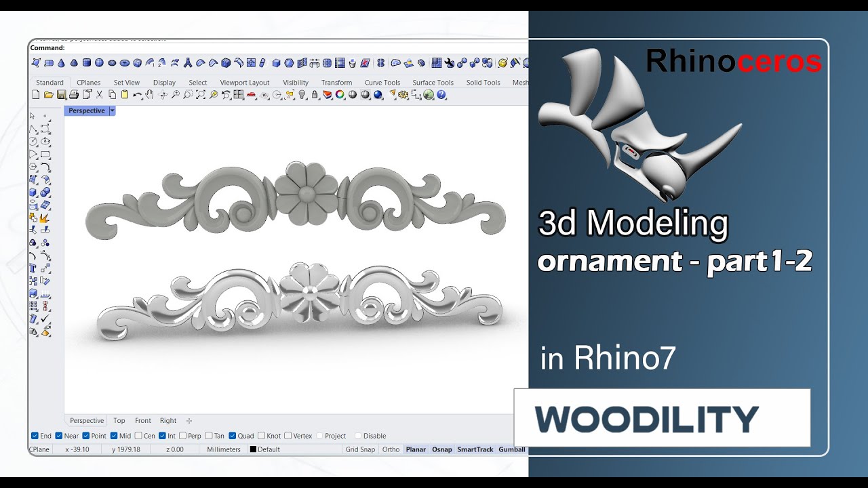The height and width of the screenshot is (488, 868).
Task: Switch to the Right viewport tab
Action: [x=168, y=421]
